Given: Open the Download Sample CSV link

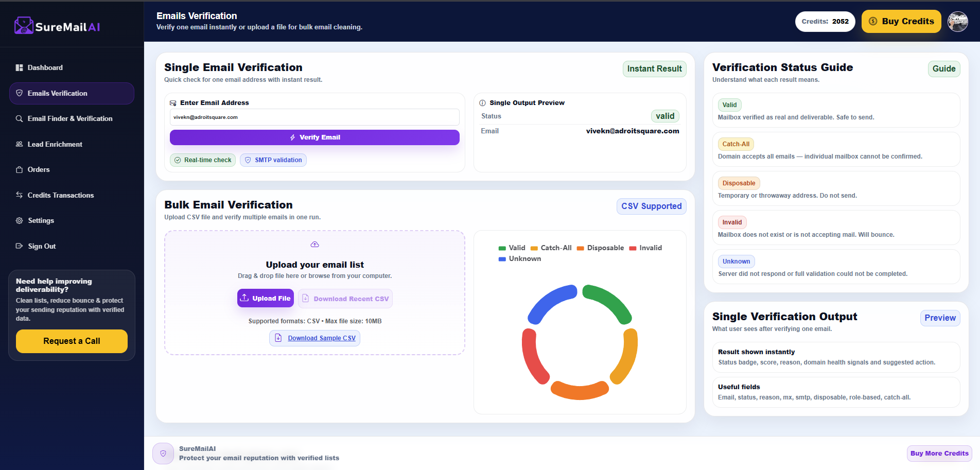Looking at the screenshot, I should pos(314,338).
